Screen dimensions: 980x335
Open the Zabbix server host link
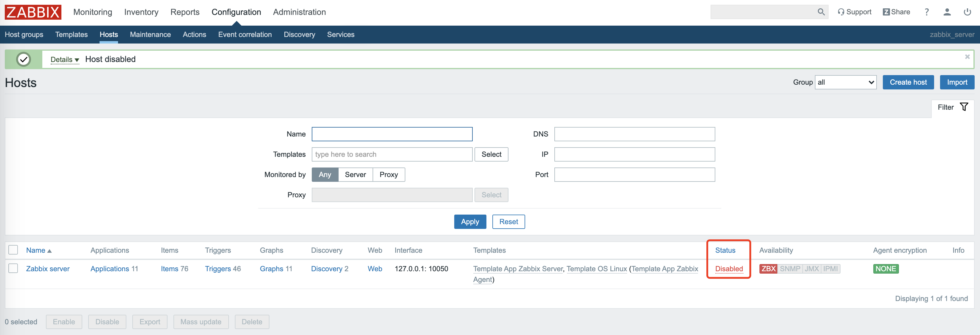(x=48, y=269)
